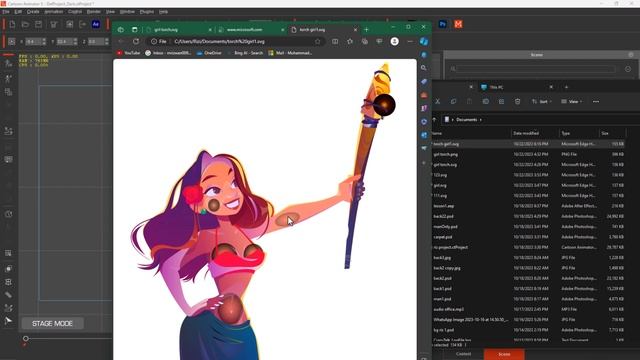
Task: Click the timeline slider handle below STAGE MODE
Action: point(26,338)
